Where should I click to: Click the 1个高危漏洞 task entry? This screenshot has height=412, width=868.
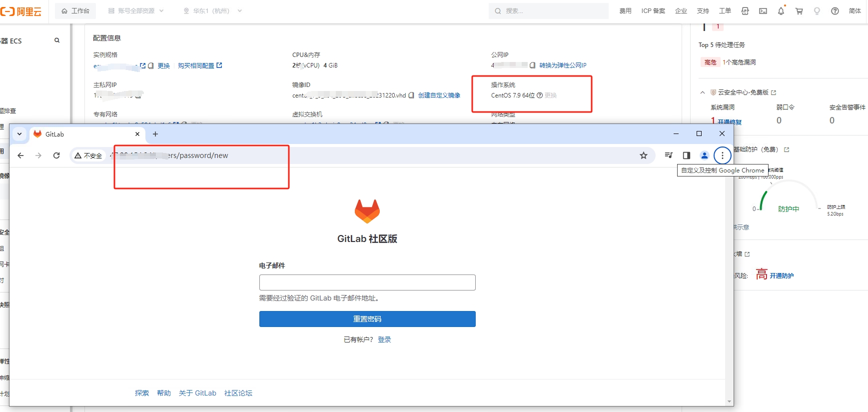(x=739, y=62)
